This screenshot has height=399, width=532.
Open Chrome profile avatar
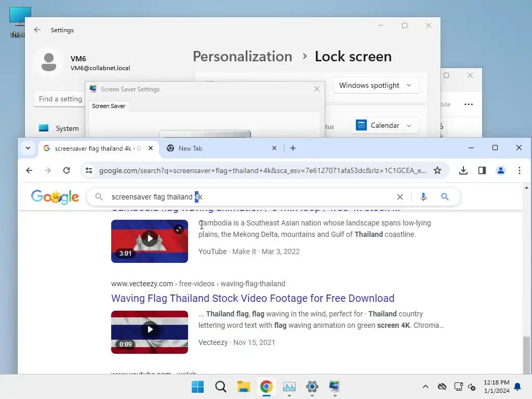[500, 170]
